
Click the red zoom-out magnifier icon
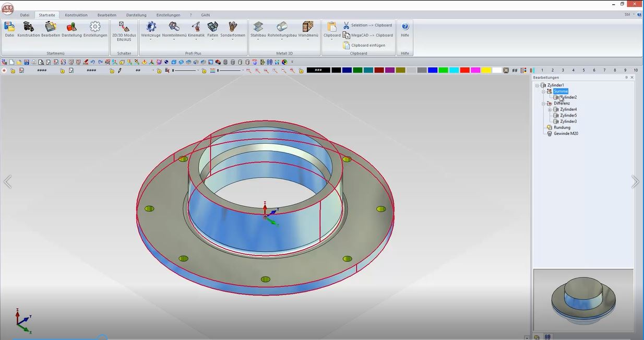[x=248, y=71]
